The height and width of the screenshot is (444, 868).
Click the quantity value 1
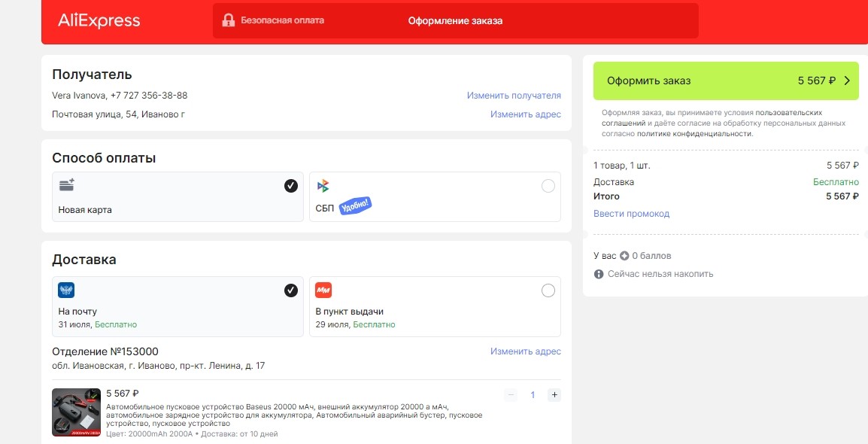coord(533,395)
